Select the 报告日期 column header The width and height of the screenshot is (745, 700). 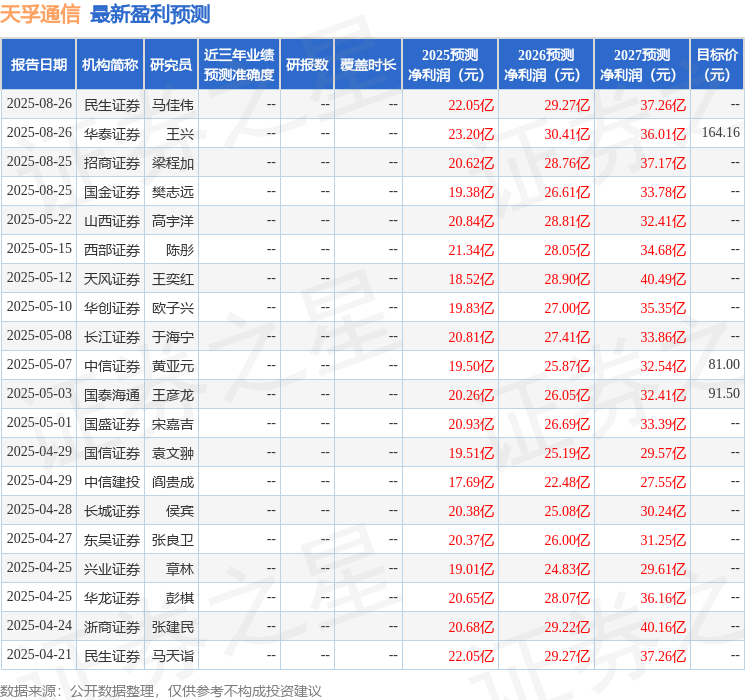[x=39, y=64]
